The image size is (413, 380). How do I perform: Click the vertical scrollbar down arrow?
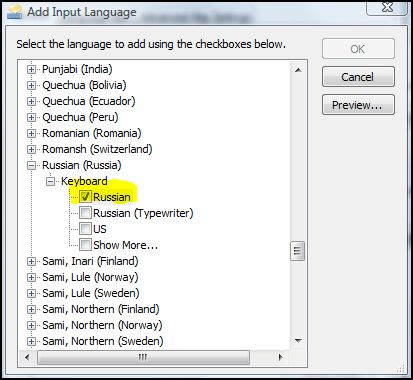(298, 341)
